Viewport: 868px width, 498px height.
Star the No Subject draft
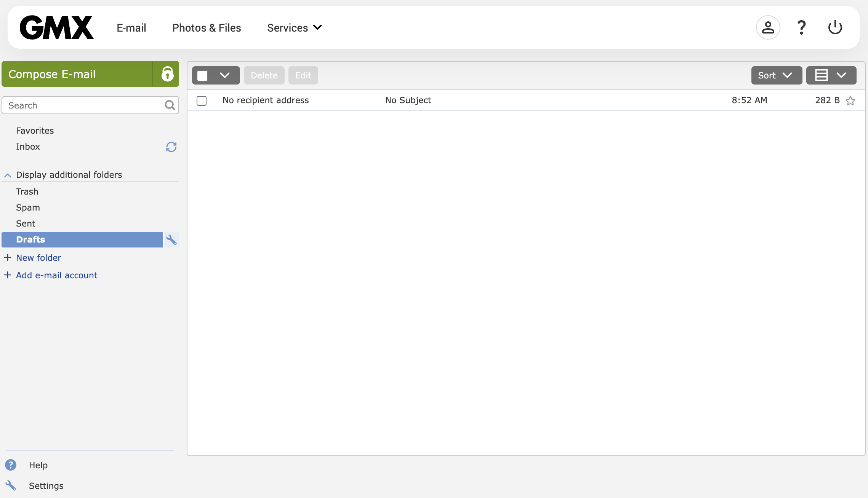click(850, 101)
